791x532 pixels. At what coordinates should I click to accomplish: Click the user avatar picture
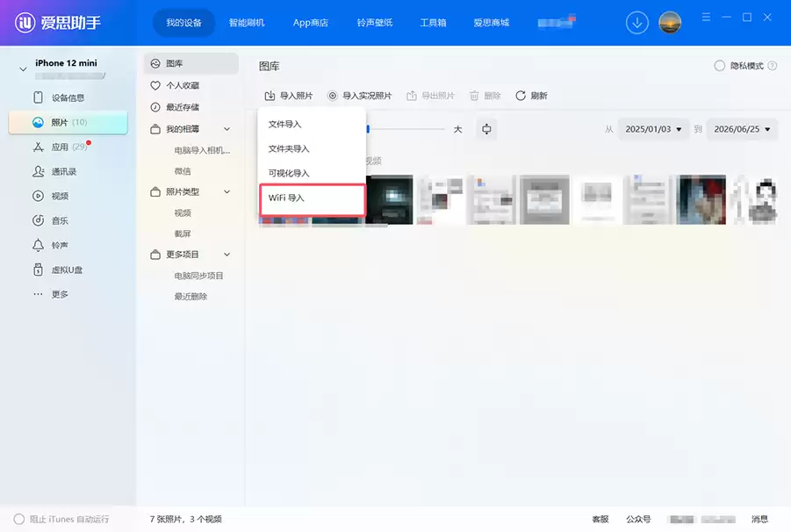pos(670,23)
